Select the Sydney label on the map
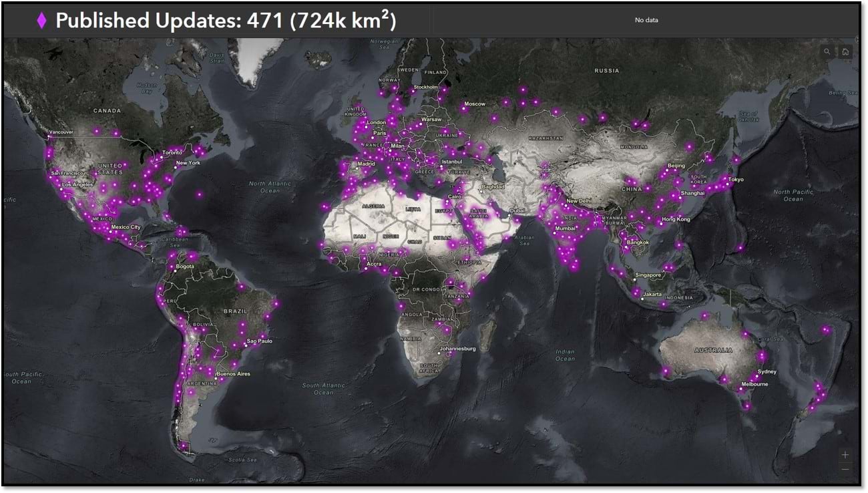Viewport: 868px width, 493px height. coord(767,371)
